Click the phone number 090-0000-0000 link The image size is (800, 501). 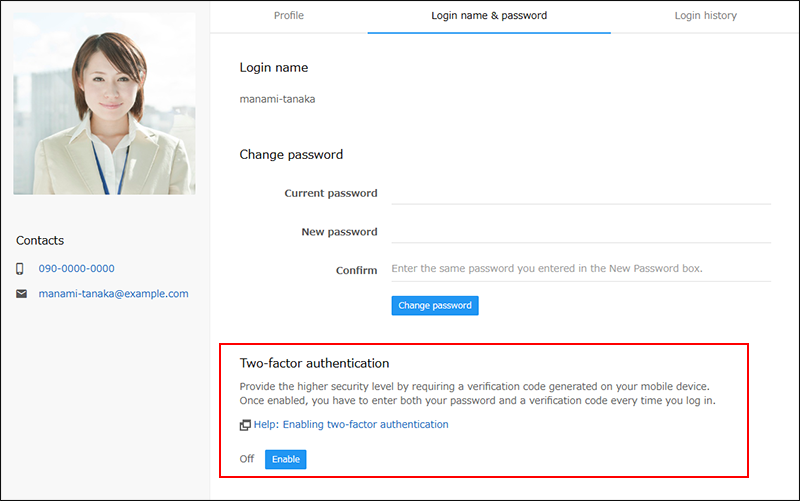coord(76,269)
